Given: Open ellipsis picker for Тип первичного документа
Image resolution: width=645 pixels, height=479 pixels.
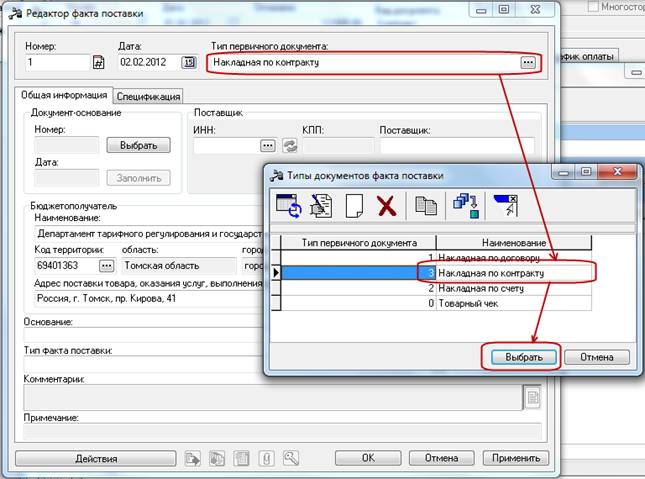Looking at the screenshot, I should [x=527, y=62].
